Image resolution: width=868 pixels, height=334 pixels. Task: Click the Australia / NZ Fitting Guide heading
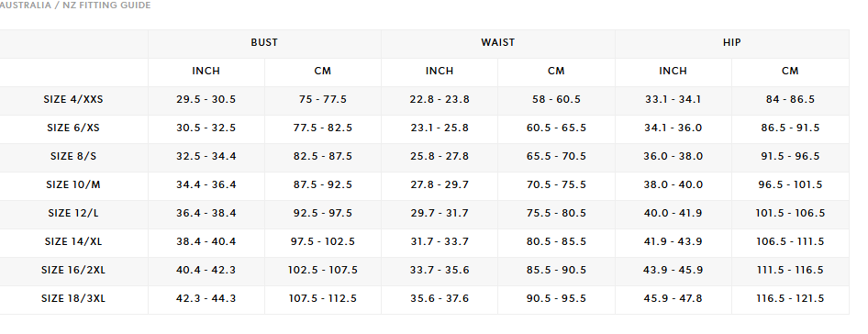point(74,6)
